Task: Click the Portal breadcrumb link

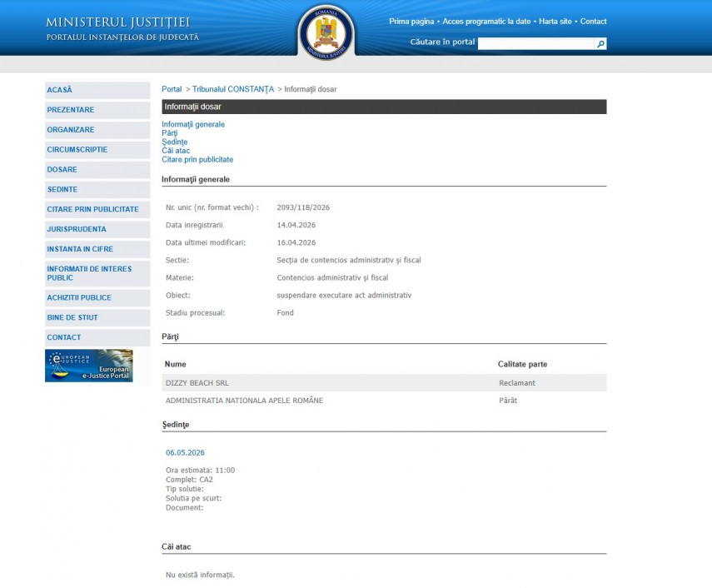Action: [172, 89]
